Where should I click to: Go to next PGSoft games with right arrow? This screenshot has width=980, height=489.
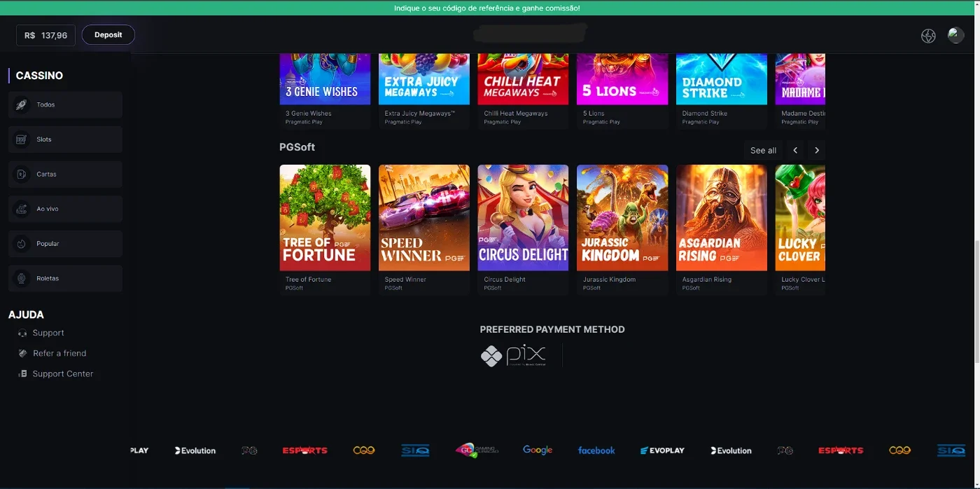(x=816, y=150)
